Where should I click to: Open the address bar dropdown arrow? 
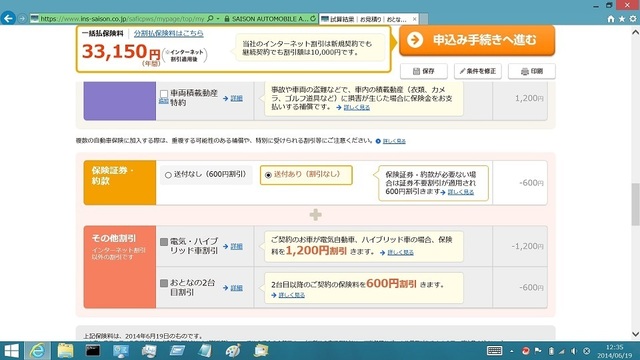(218, 19)
